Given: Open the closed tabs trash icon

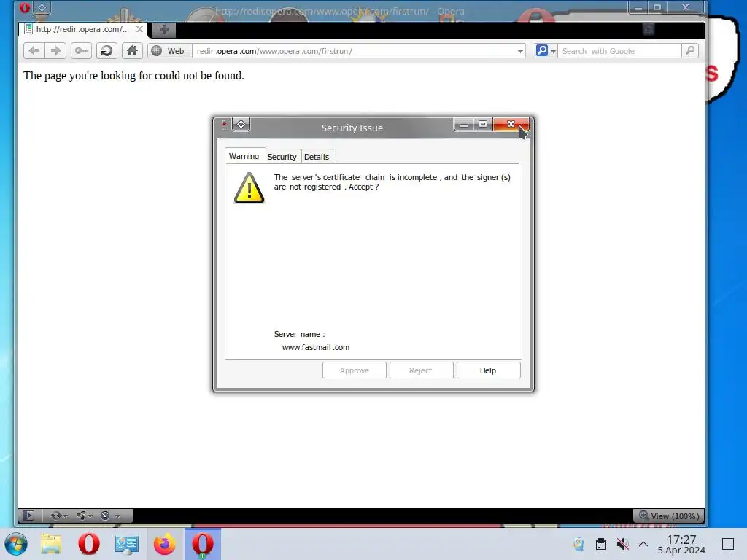Looking at the screenshot, I should 648,29.
